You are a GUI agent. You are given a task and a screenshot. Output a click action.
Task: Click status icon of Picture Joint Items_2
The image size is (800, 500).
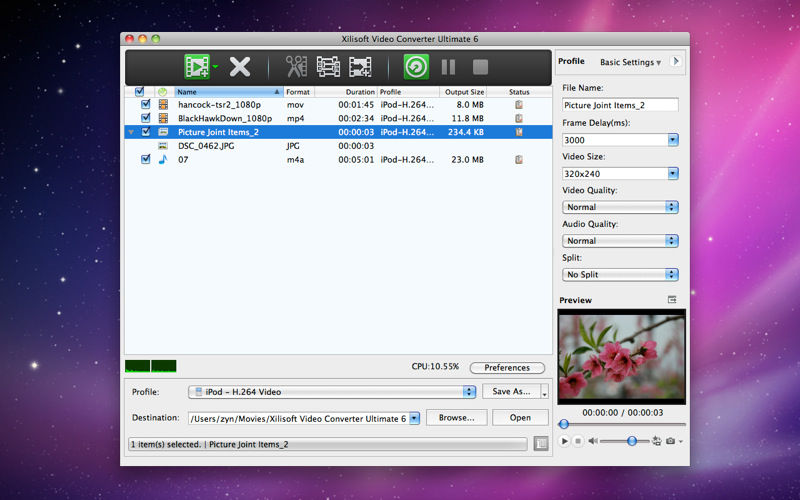pyautogui.click(x=519, y=132)
